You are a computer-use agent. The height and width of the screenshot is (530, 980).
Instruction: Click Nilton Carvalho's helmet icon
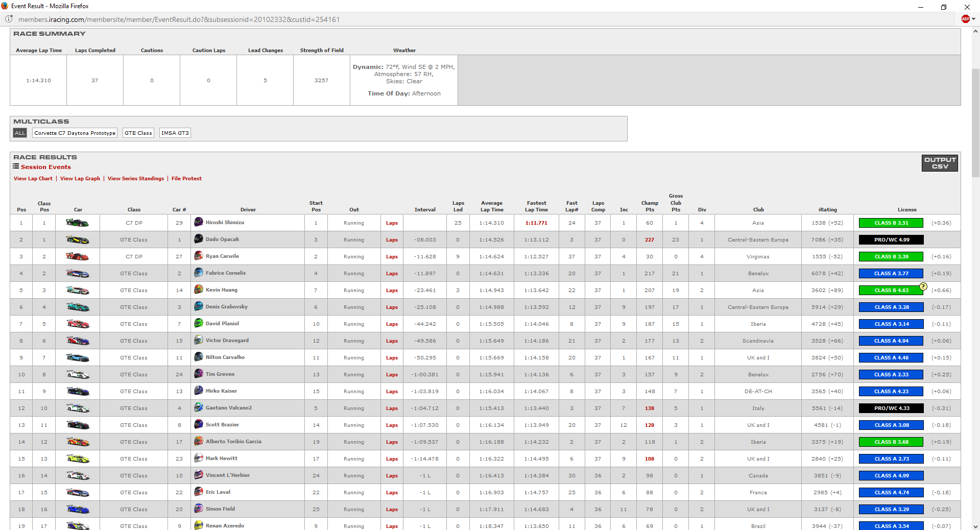click(199, 357)
